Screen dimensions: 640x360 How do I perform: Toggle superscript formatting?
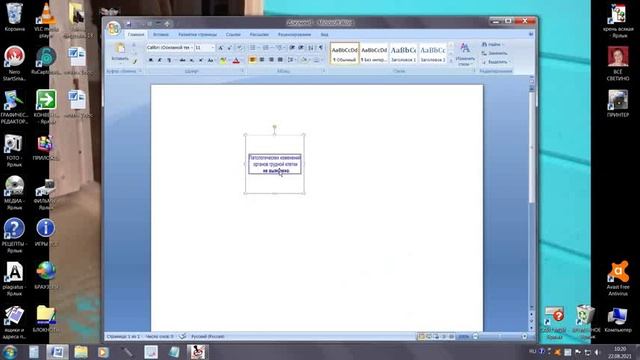201,60
